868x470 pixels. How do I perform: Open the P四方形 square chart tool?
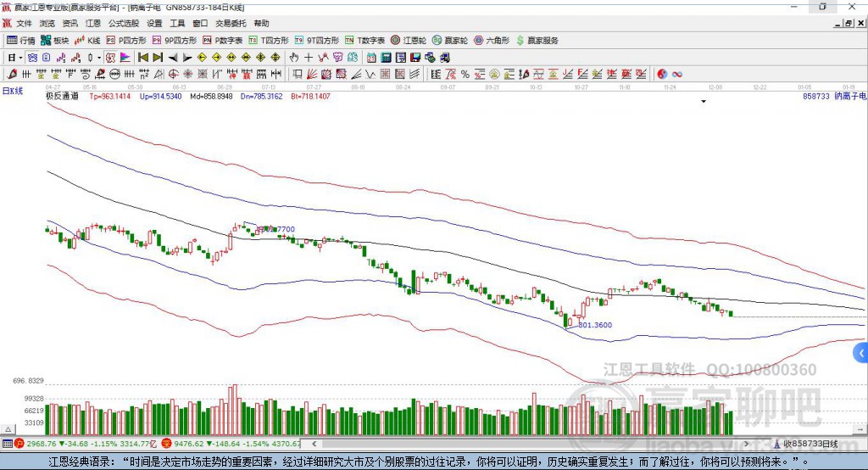point(126,41)
